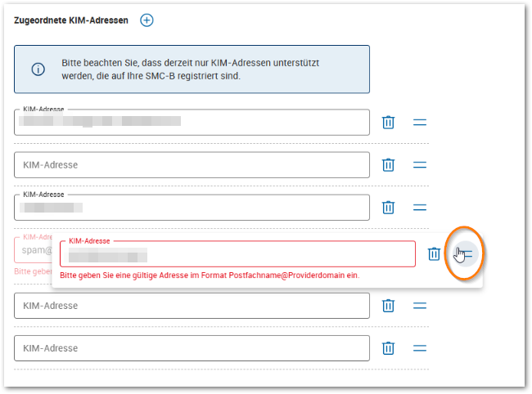Click the last KIM-Adresse input field

(x=192, y=348)
